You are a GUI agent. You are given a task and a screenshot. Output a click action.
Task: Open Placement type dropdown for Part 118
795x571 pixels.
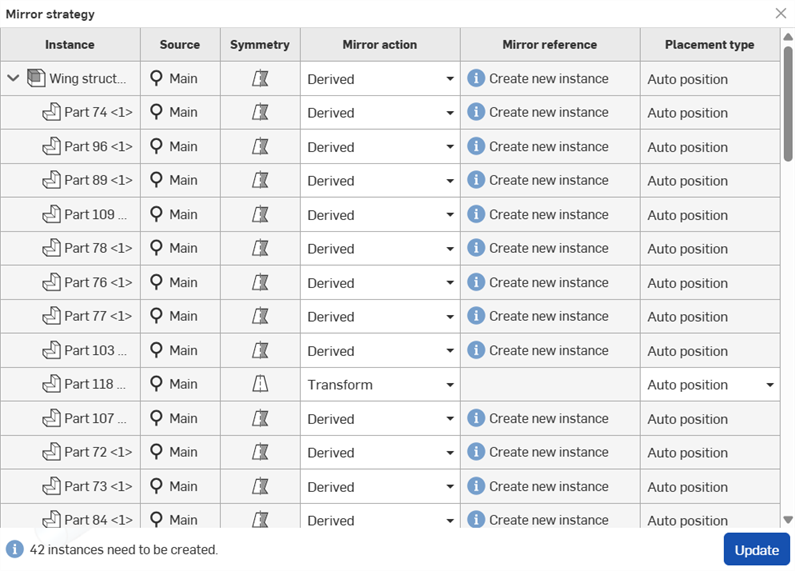point(770,385)
